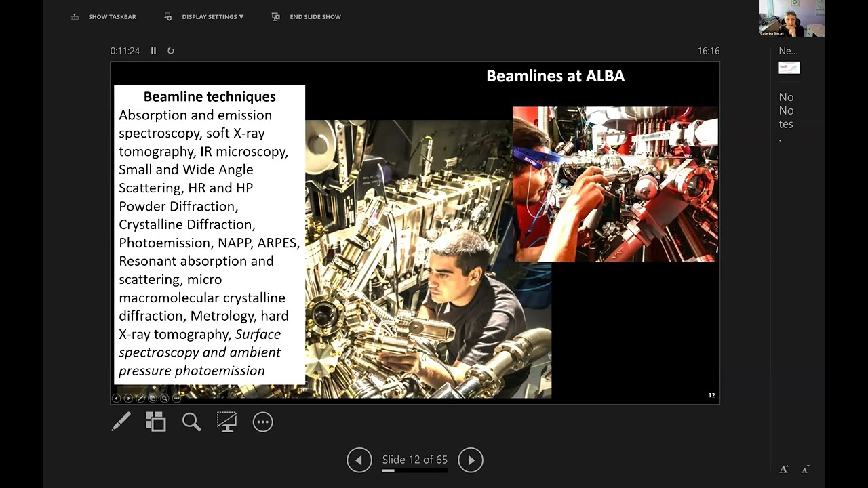Click the Slide 12 of 65 counter

415,460
